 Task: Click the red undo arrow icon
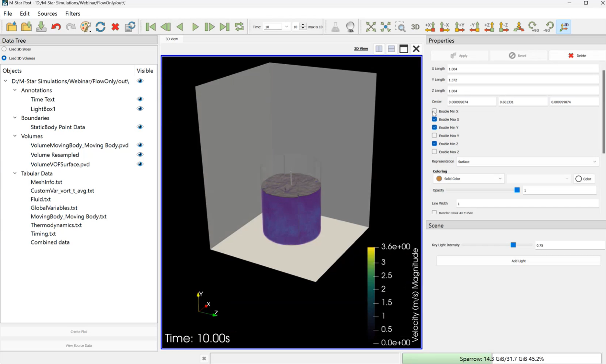click(x=56, y=27)
